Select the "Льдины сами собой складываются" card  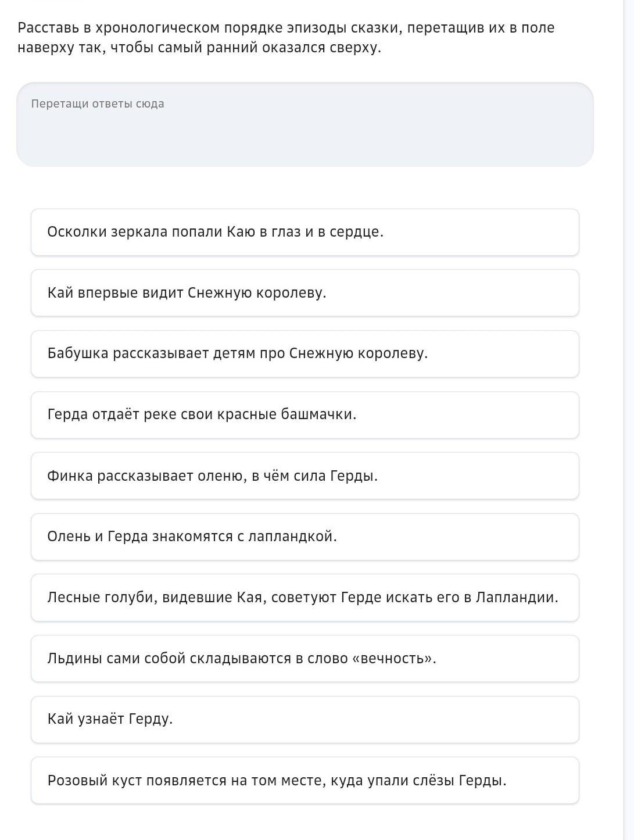tap(305, 659)
